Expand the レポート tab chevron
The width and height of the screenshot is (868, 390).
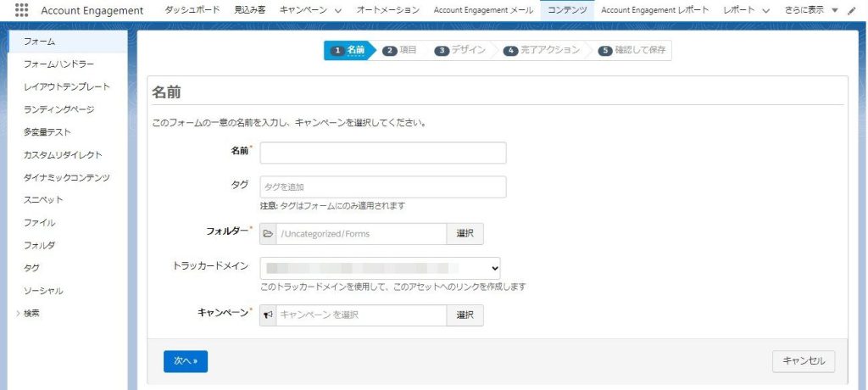click(x=765, y=10)
